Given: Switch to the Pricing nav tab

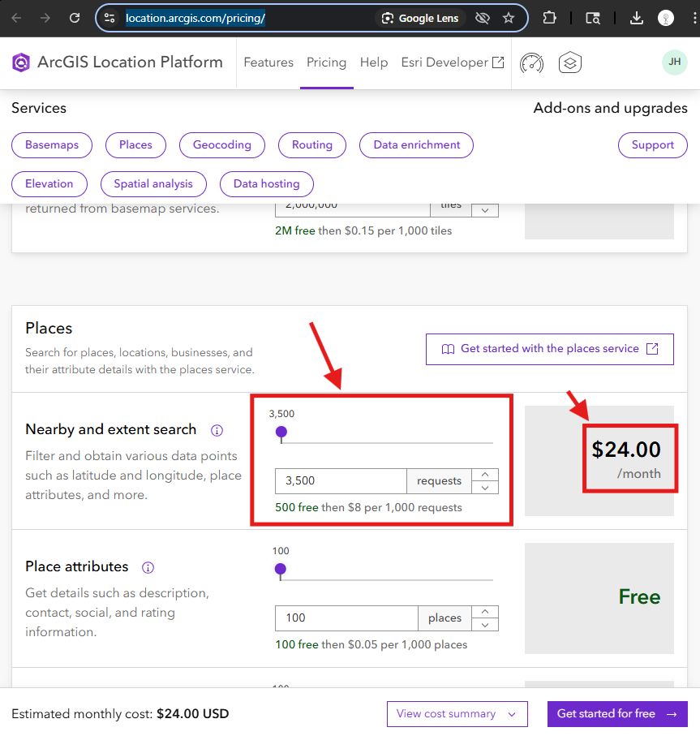Looking at the screenshot, I should [x=327, y=62].
